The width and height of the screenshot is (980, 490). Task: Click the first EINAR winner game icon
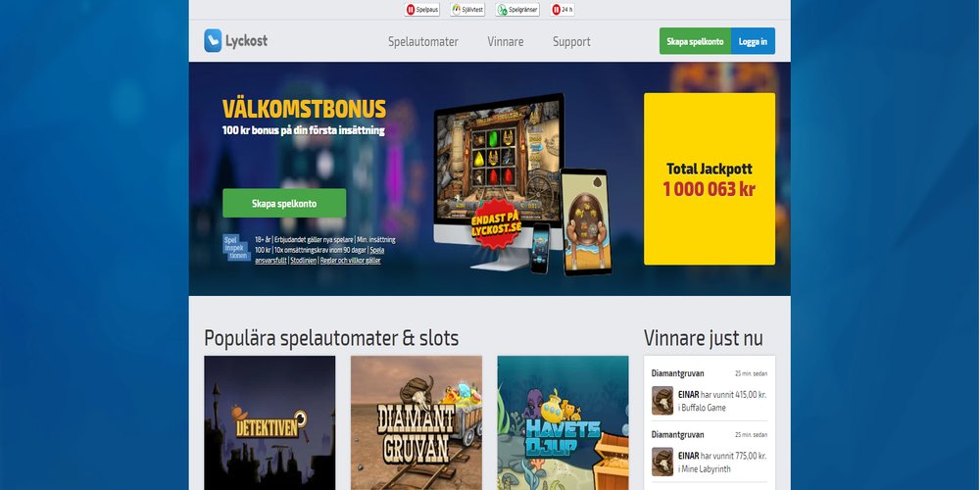662,401
